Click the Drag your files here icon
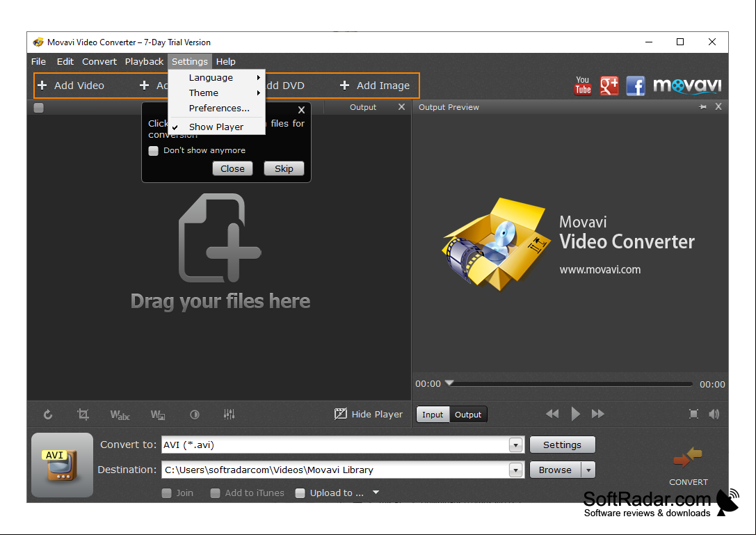The image size is (756, 535). 220,238
